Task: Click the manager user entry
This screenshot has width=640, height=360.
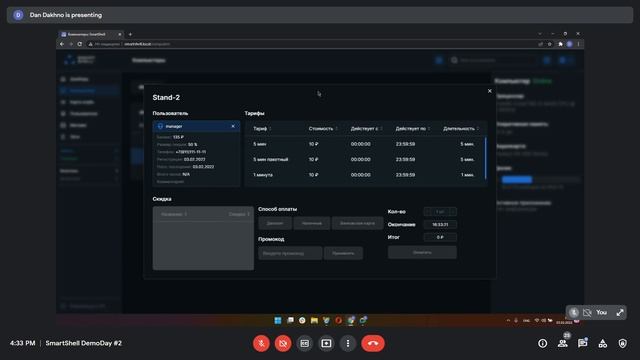Action: 196,127
